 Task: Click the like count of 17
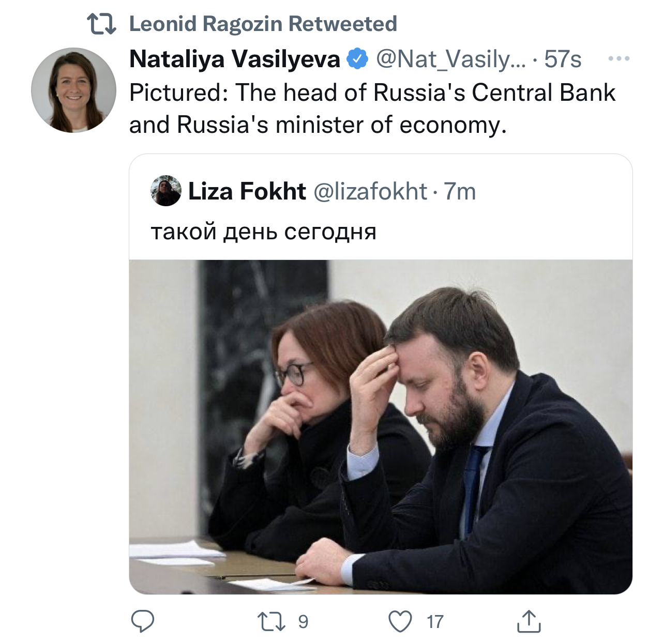click(435, 621)
